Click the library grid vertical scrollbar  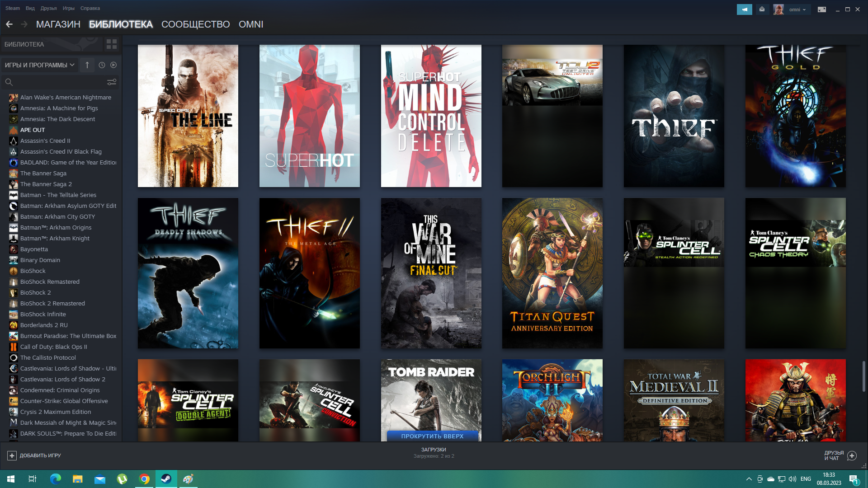(x=863, y=376)
